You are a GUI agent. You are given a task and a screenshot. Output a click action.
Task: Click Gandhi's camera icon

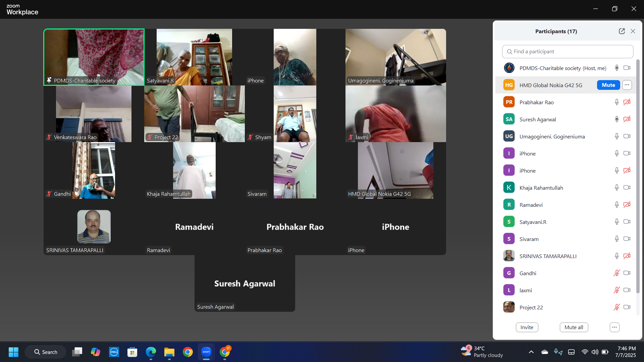[x=627, y=273]
